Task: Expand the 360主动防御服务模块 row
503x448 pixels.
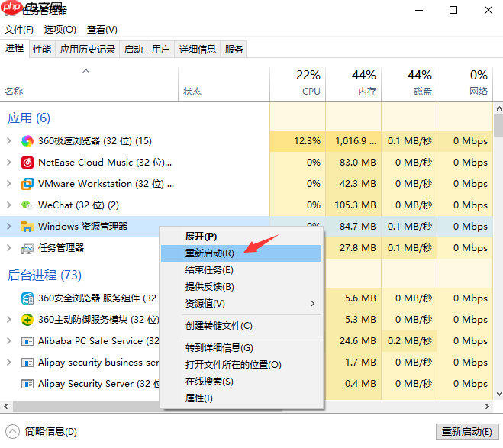Action: pos(9,320)
